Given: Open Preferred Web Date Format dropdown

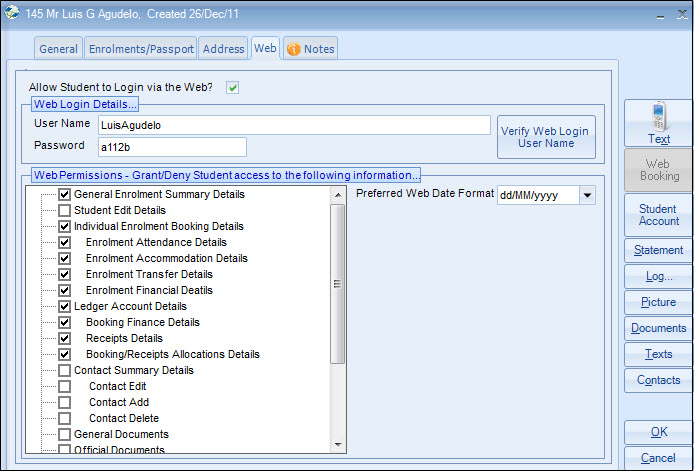Looking at the screenshot, I should [586, 195].
